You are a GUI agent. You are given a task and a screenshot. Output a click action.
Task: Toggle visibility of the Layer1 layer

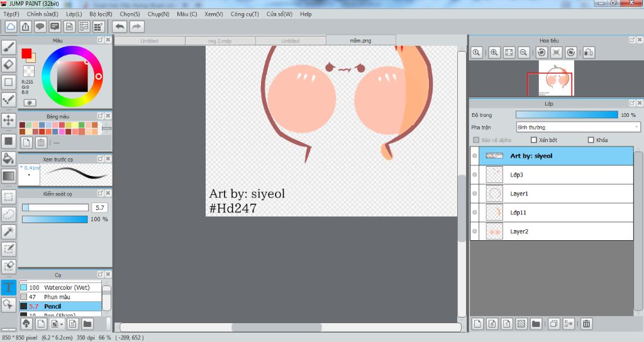[475, 194]
